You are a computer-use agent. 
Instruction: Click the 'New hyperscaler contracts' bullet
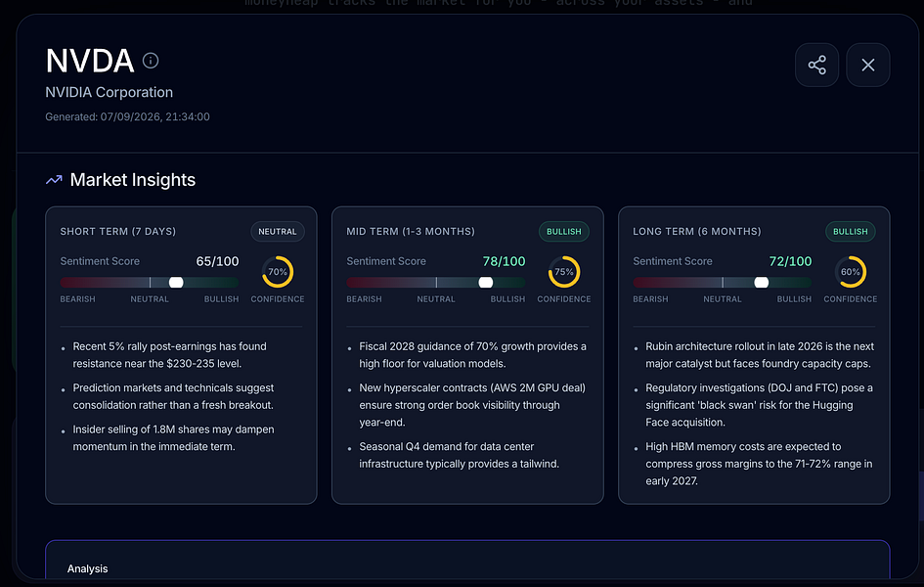[472, 405]
